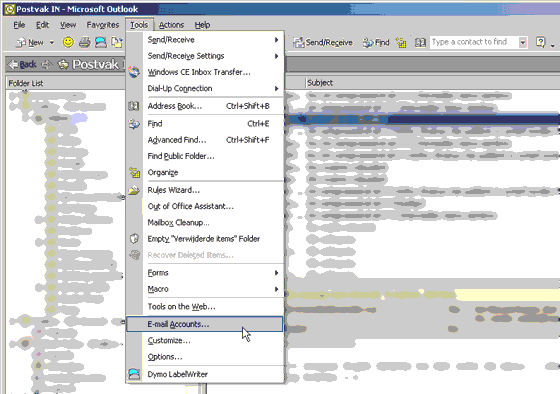Image resolution: width=560 pixels, height=394 pixels.
Task: Click the Organize menu item icon
Action: (x=134, y=172)
